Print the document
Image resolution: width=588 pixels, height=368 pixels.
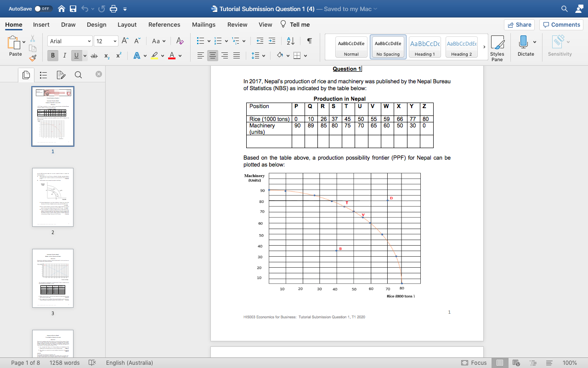[x=113, y=9]
